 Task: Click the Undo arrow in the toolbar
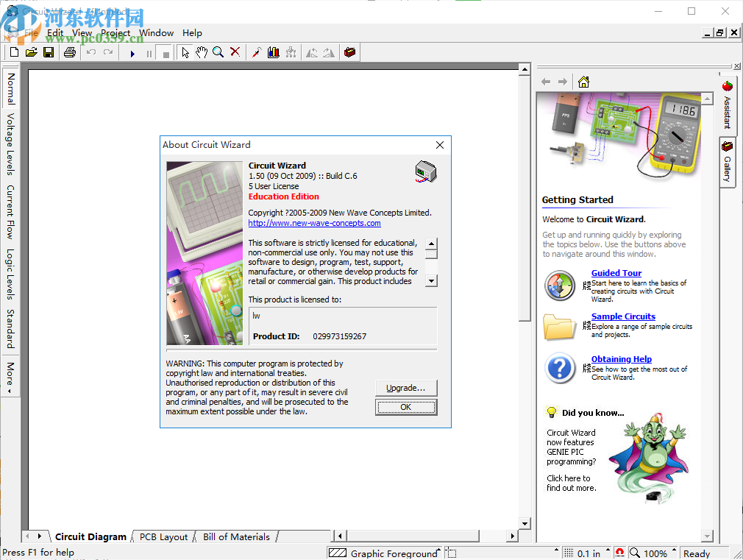[x=91, y=52]
